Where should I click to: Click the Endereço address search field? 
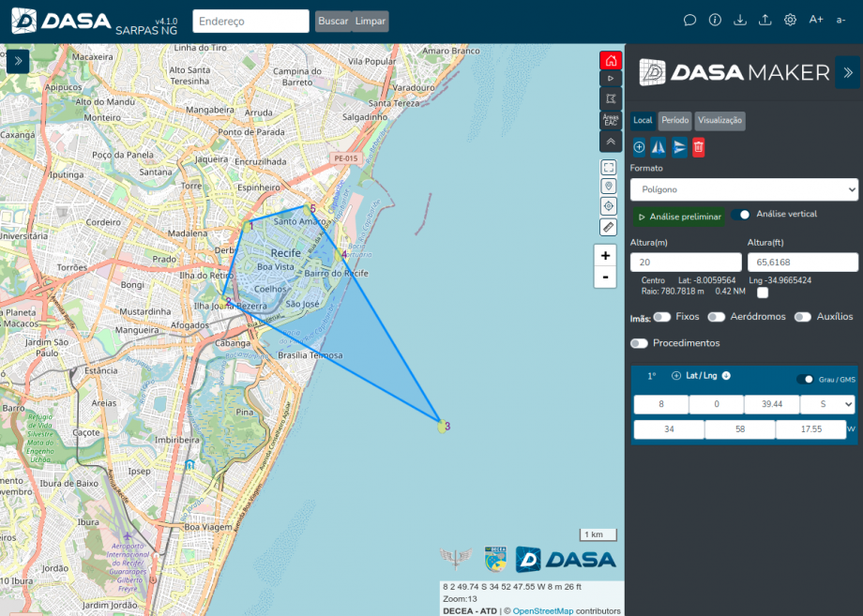point(250,21)
